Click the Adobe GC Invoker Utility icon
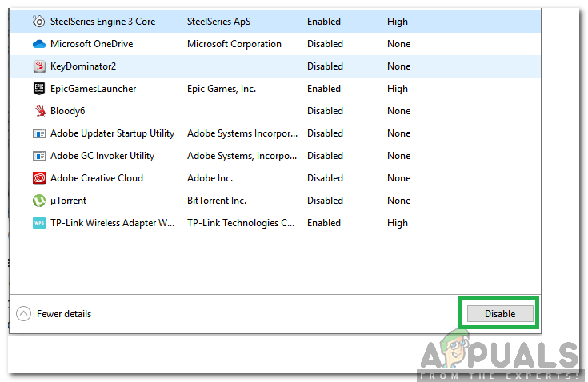The width and height of the screenshot is (588, 382). (x=39, y=156)
